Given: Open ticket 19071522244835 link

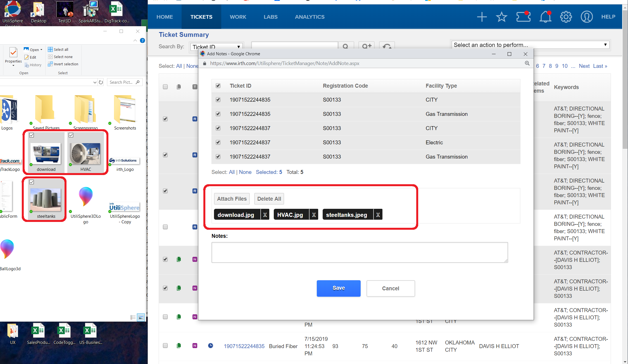Looking at the screenshot, I should [244, 346].
